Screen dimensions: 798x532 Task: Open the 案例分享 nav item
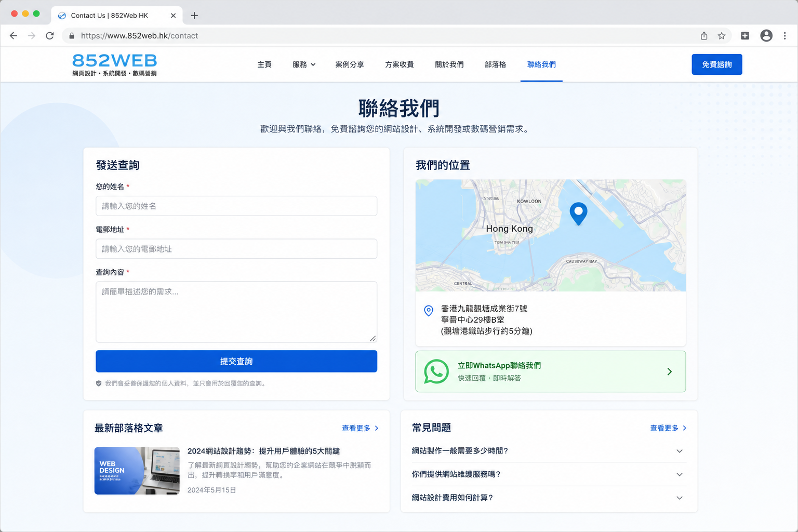coord(350,64)
